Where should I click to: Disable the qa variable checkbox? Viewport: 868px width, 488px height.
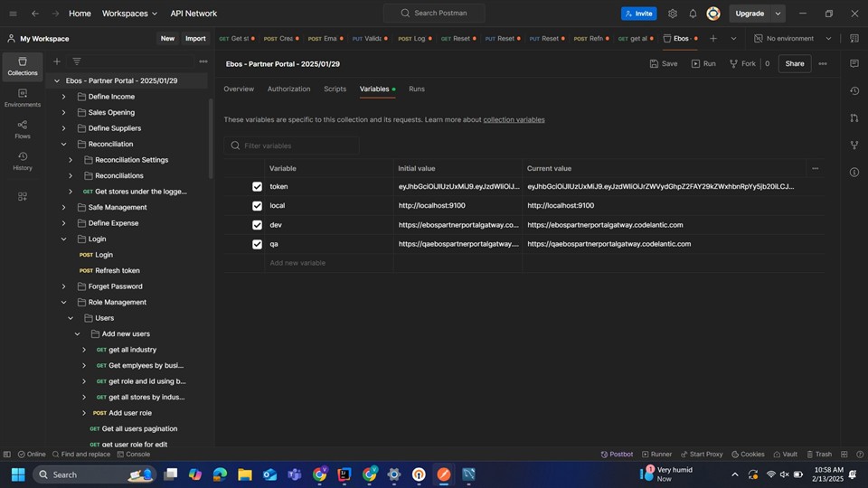(257, 244)
